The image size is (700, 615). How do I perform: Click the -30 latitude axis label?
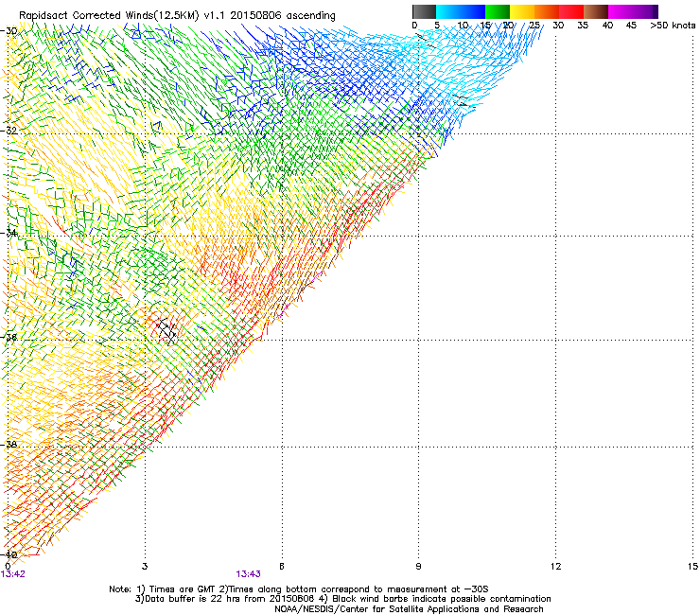(x=9, y=31)
